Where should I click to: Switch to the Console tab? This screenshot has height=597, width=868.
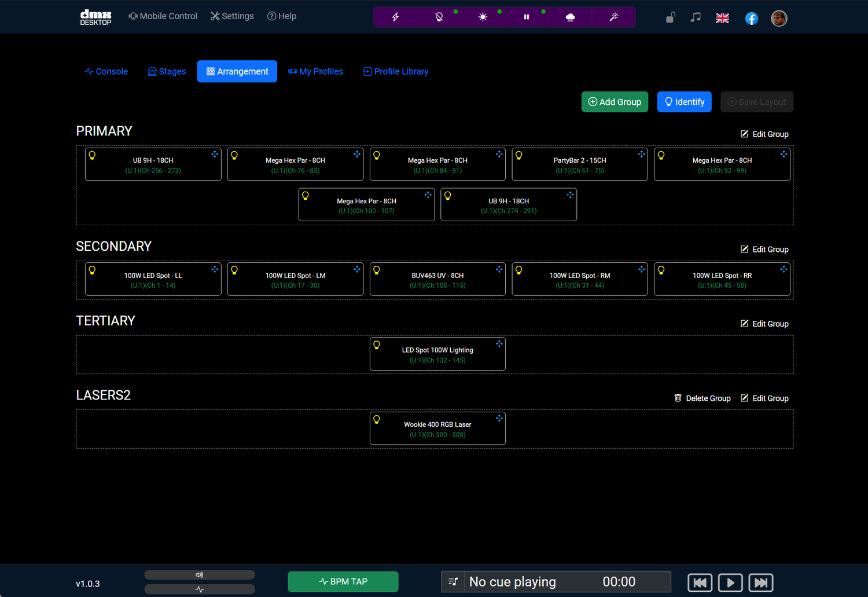(106, 71)
